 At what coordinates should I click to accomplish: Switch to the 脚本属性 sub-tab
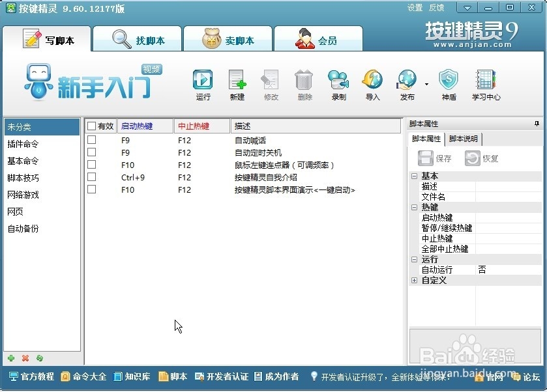[426, 139]
